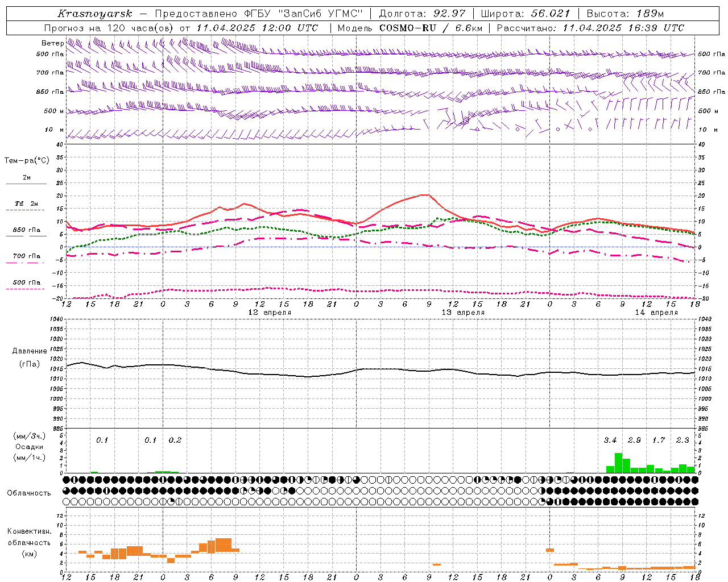728x582 pixels.
Task: Click the "11.04.2025 12:00 UTC" forecast start time
Action: pyautogui.click(x=257, y=28)
